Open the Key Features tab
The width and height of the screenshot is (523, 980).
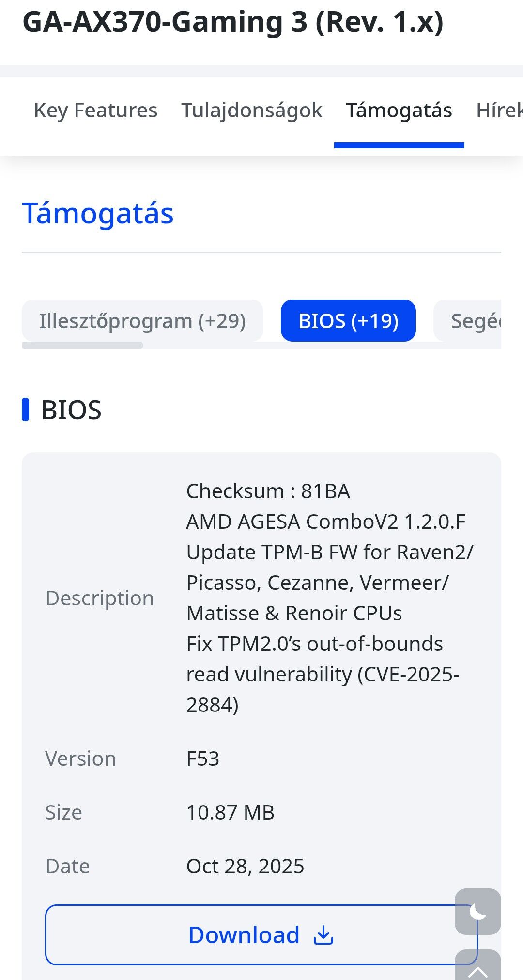95,111
